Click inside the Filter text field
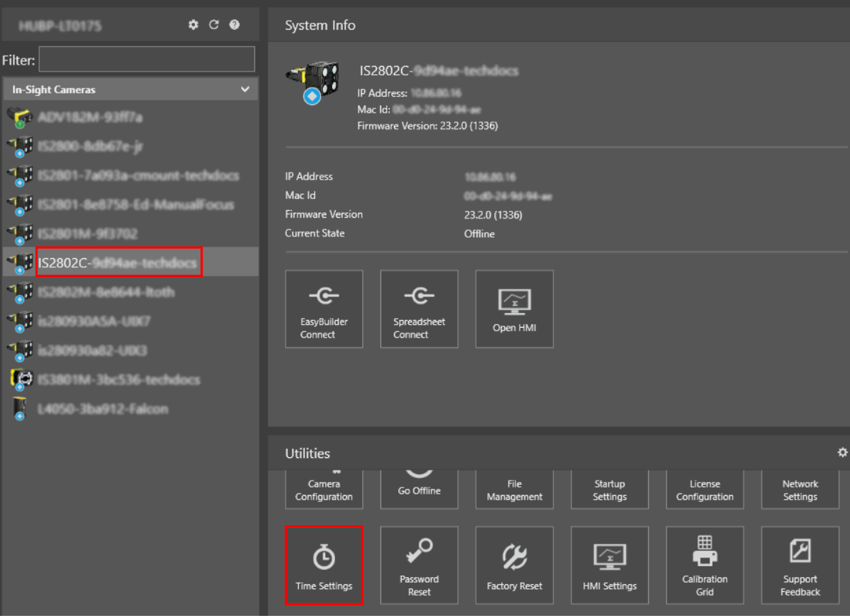This screenshot has height=616, width=850. (x=147, y=59)
